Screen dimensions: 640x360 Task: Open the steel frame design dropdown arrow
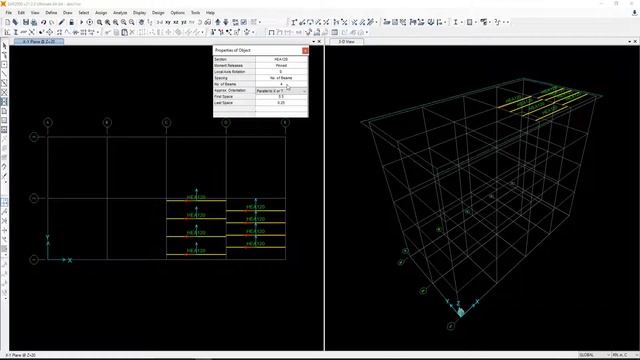click(461, 22)
